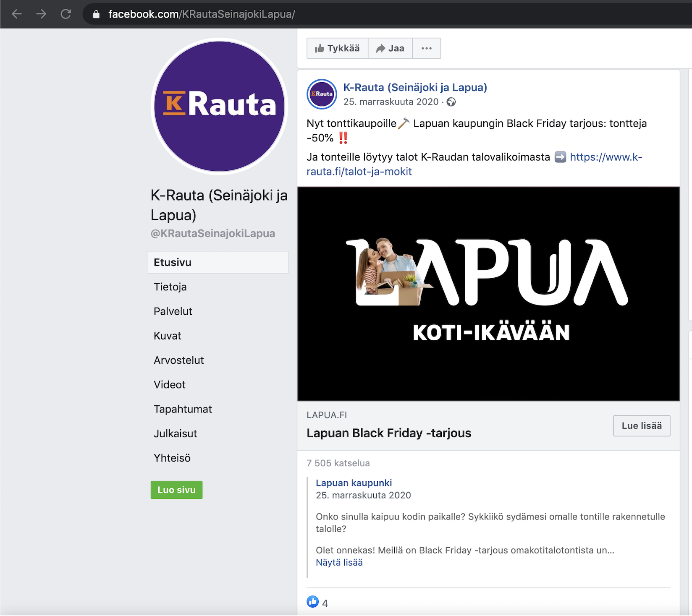Open the Lapua Koti-ikävään video thumbnail
Image resolution: width=692 pixels, height=616 pixels.
(x=488, y=294)
